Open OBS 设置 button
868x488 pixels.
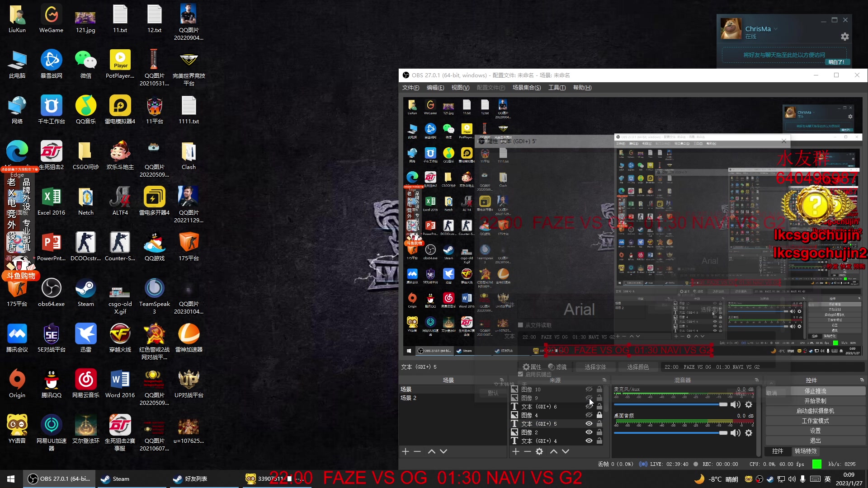click(815, 431)
